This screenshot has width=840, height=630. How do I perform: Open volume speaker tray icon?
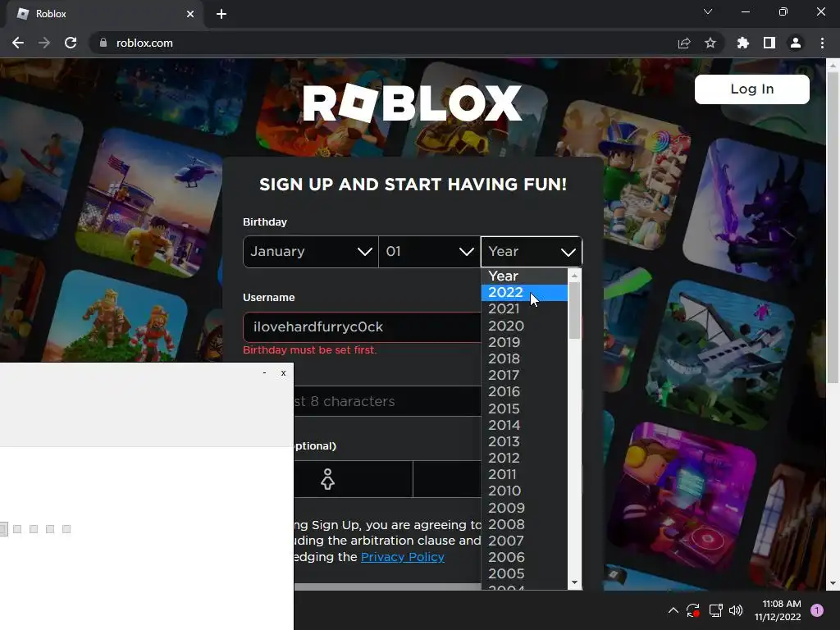click(736, 610)
